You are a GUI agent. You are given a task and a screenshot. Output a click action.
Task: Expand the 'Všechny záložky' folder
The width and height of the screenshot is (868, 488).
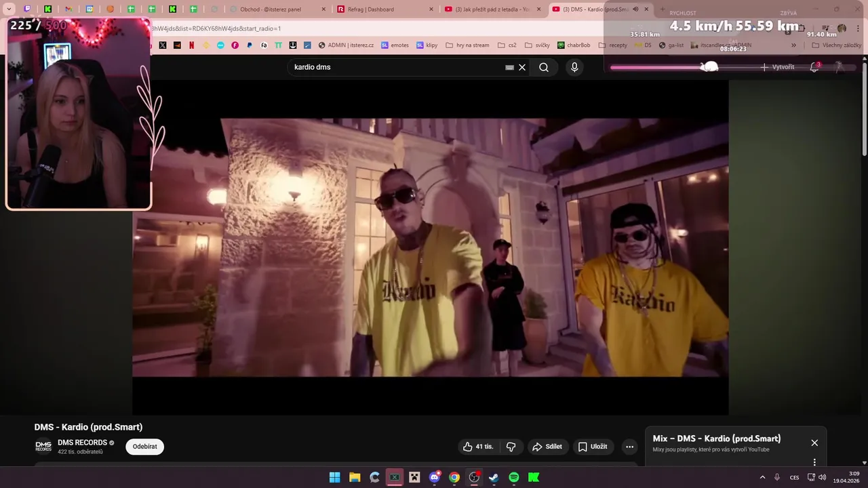836,45
